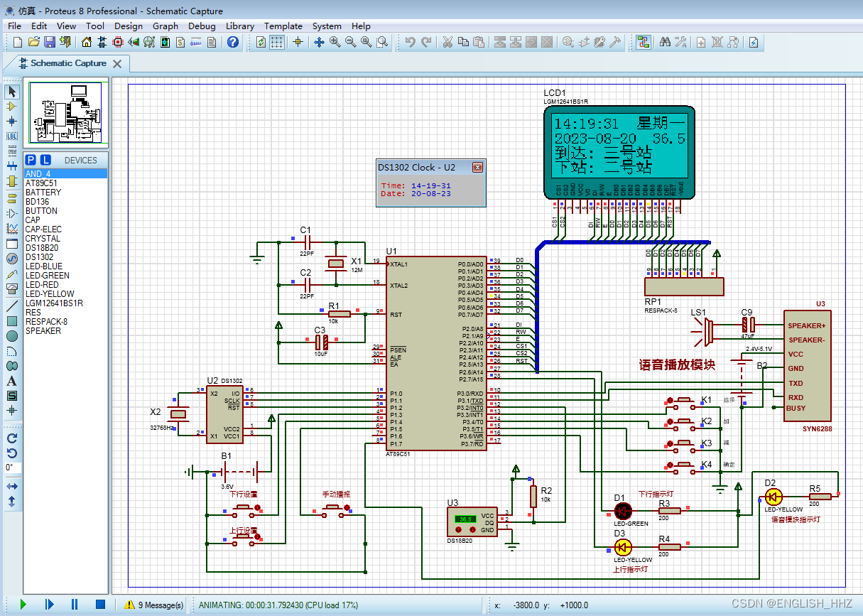
Task: Select the 2D Graphics Line tool
Action: click(11, 306)
